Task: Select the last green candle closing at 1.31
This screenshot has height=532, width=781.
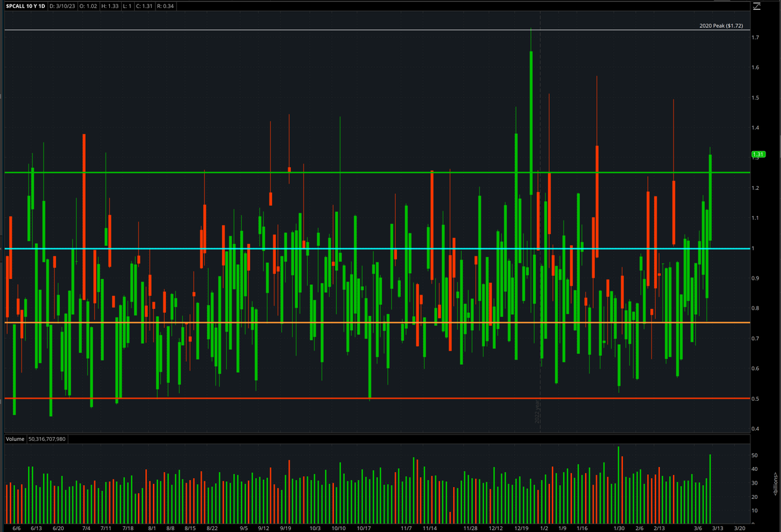Action: (x=710, y=197)
